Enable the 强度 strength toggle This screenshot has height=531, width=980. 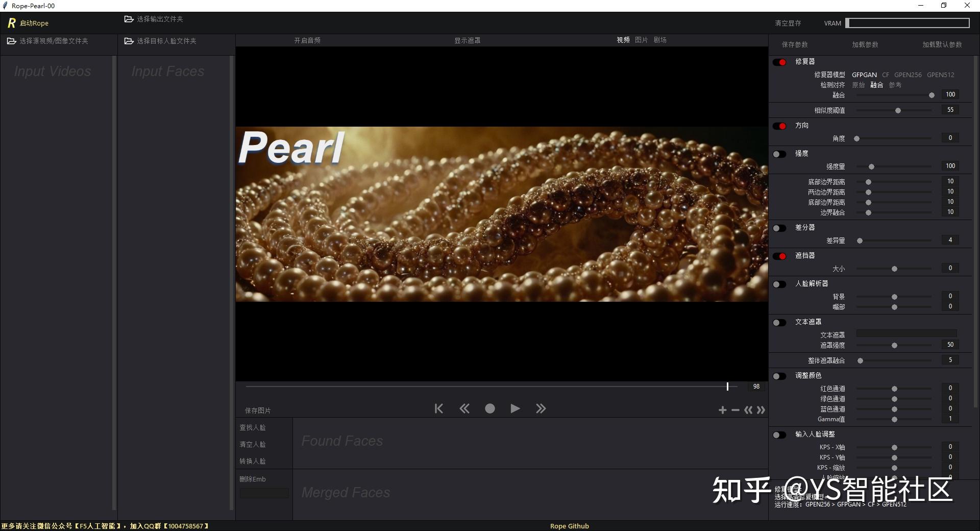click(x=779, y=154)
